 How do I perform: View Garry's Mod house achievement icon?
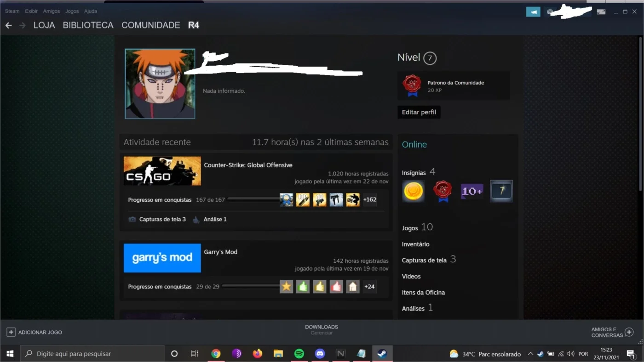[x=353, y=287]
